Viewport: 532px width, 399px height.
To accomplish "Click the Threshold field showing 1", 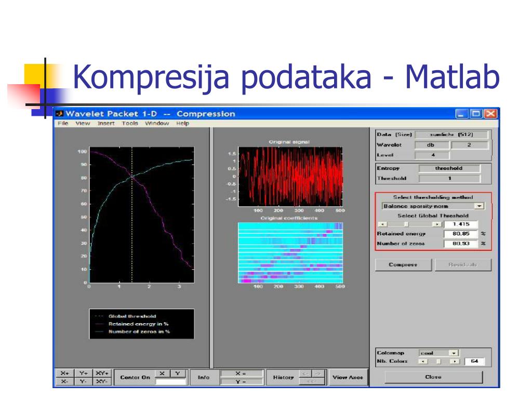I will (x=449, y=179).
